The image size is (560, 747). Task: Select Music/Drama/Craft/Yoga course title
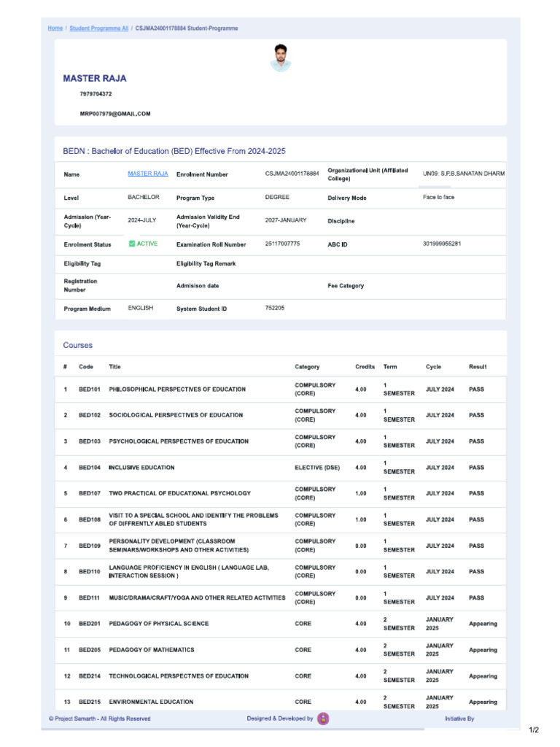point(197,598)
